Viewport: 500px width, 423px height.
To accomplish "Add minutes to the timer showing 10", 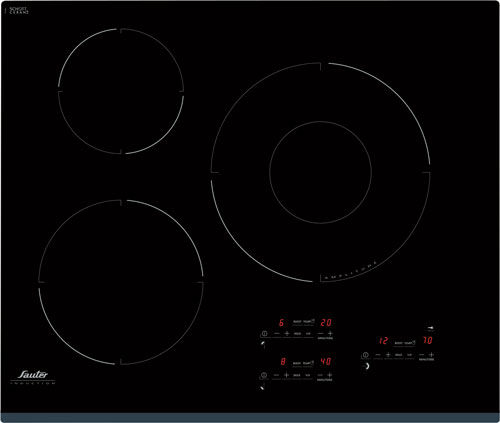I will coord(431,355).
